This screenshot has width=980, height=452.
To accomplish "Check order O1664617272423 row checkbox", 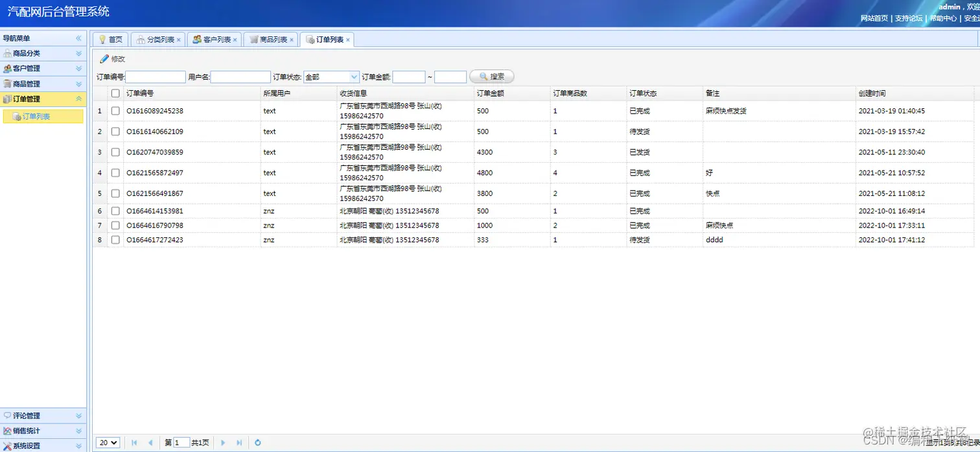I will [x=115, y=240].
